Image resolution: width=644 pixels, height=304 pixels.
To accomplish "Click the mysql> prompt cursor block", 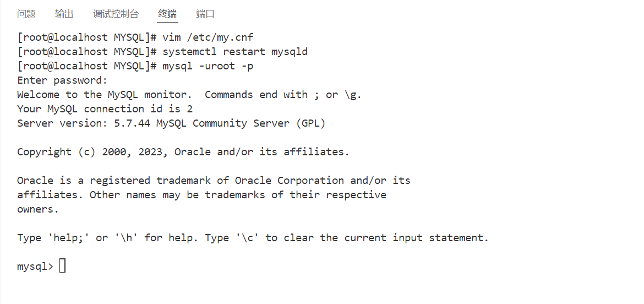I will click(62, 266).
